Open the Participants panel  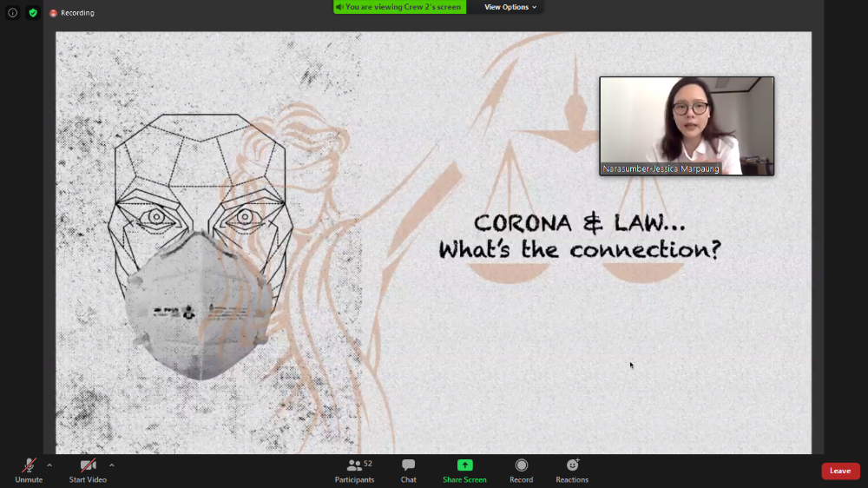pyautogui.click(x=355, y=471)
